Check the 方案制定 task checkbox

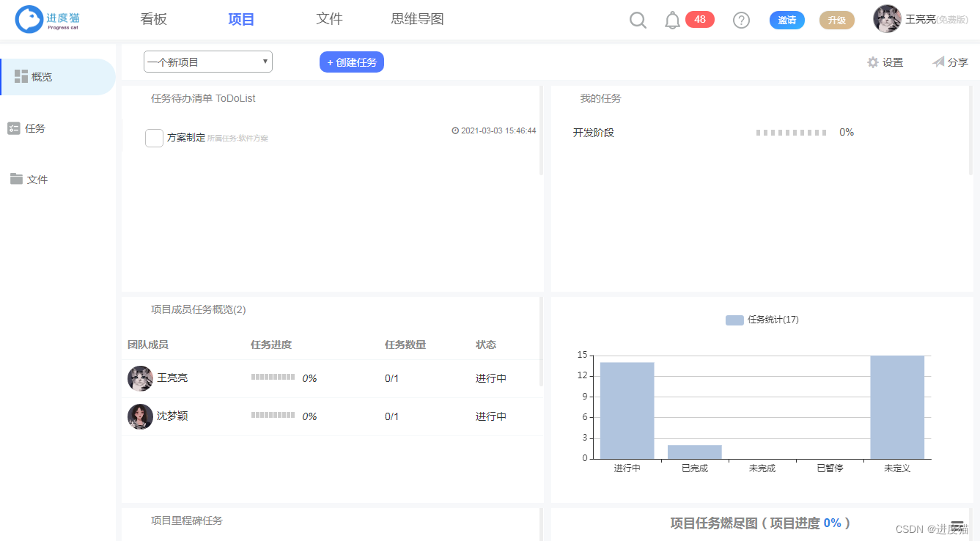154,138
